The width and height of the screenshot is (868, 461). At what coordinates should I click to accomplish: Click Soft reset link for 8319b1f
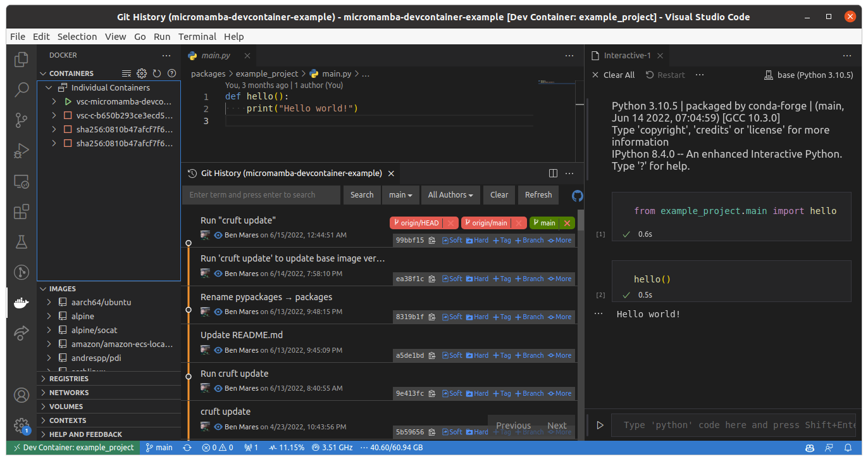coord(452,317)
